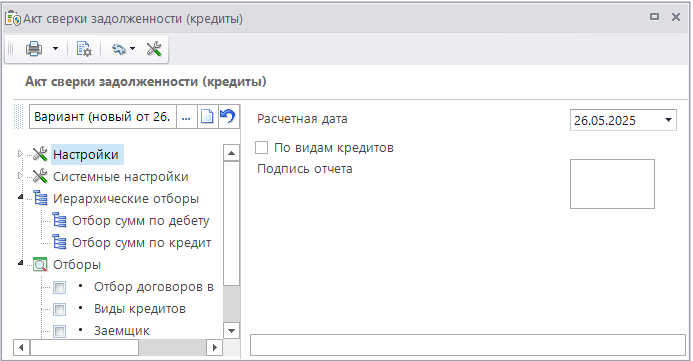Click the Отбор сумм по дебету icon
The image size is (693, 361).
click(59, 220)
